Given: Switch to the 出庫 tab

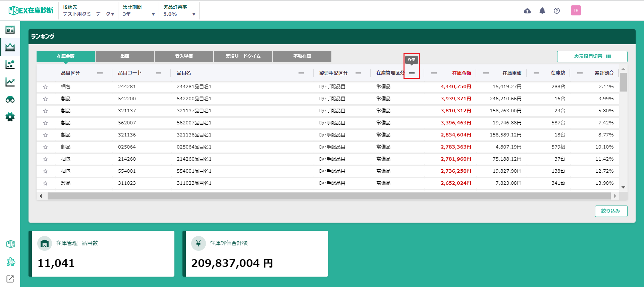Looking at the screenshot, I should [125, 56].
